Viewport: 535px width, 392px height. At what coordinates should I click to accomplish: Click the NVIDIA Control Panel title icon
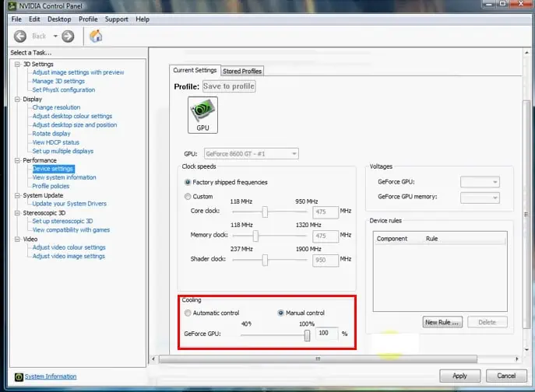click(x=7, y=6)
